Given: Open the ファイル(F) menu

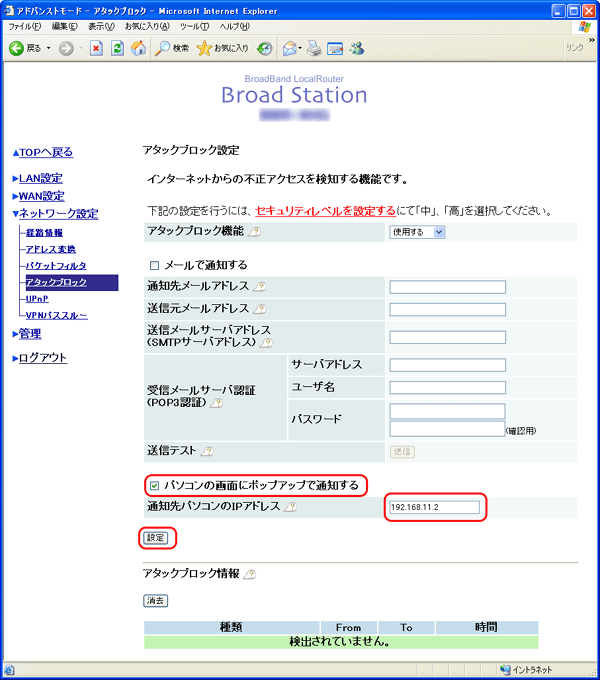Looking at the screenshot, I should click(25, 25).
